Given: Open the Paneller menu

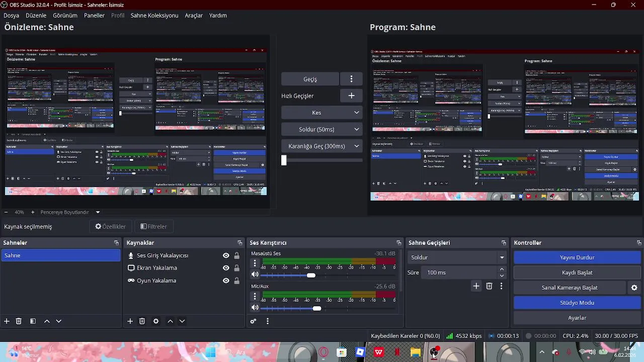Looking at the screenshot, I should (x=94, y=15).
